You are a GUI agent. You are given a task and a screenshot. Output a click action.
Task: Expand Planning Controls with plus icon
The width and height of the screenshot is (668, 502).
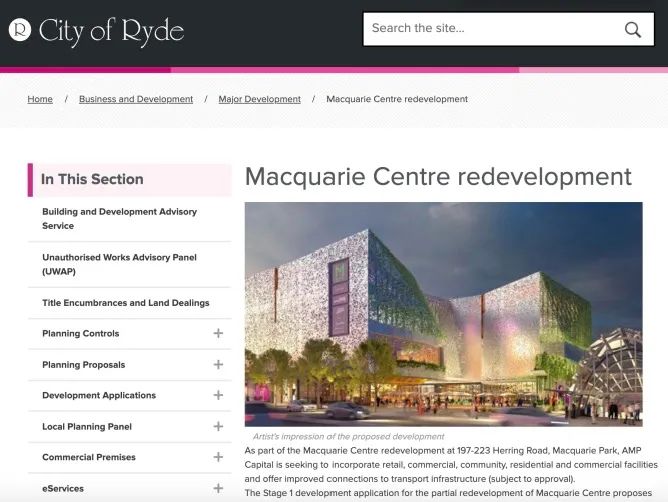[218, 333]
